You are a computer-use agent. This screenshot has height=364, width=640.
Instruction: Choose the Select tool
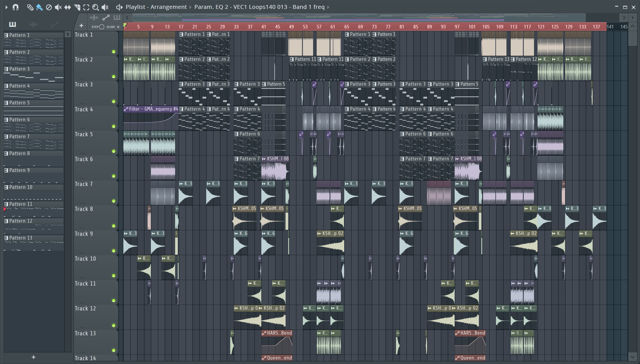[x=86, y=7]
